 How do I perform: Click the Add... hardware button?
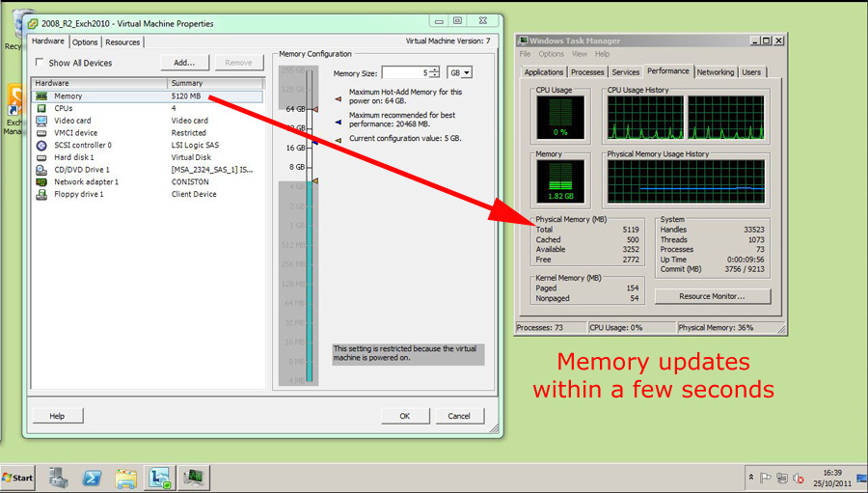click(x=184, y=63)
